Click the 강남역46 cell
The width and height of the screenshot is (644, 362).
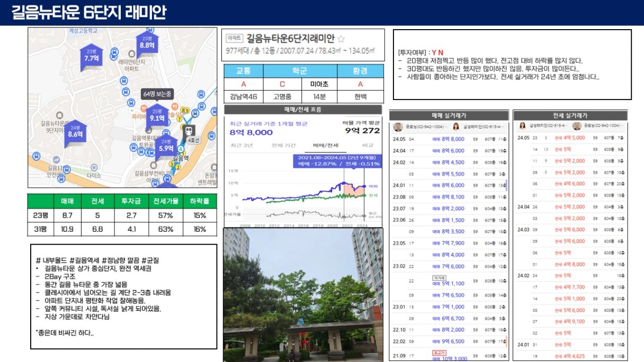(244, 97)
